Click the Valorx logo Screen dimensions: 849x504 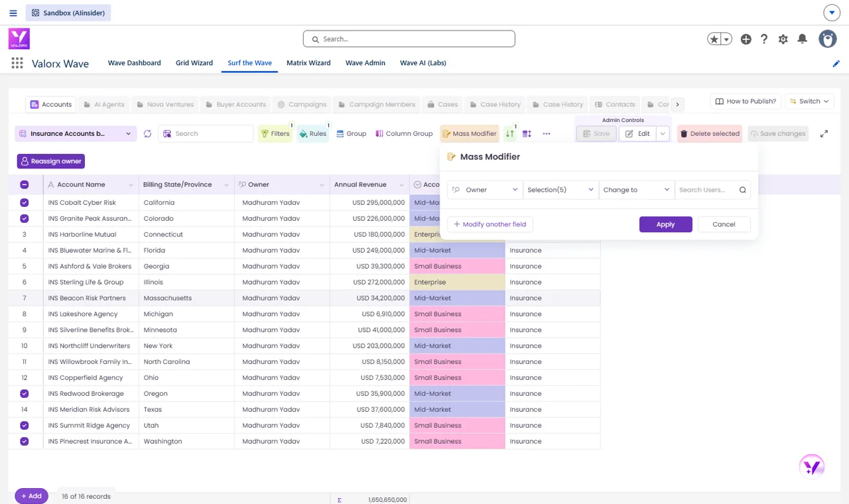(19, 38)
